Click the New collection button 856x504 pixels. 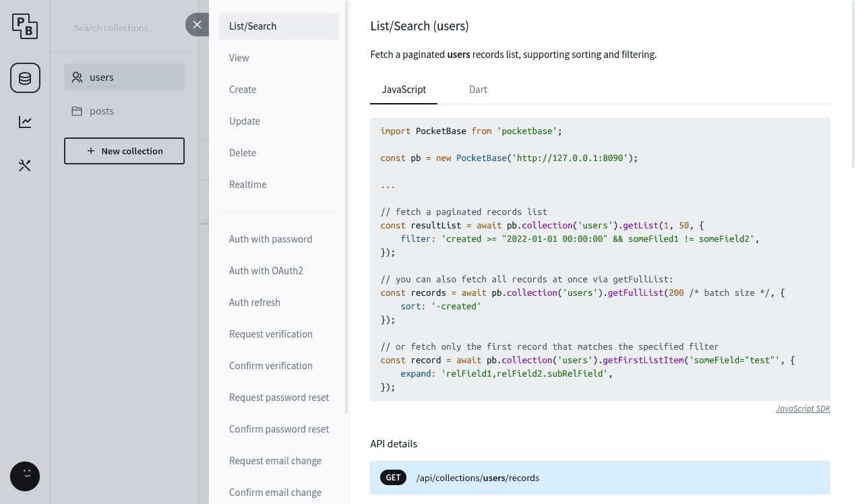pyautogui.click(x=124, y=151)
